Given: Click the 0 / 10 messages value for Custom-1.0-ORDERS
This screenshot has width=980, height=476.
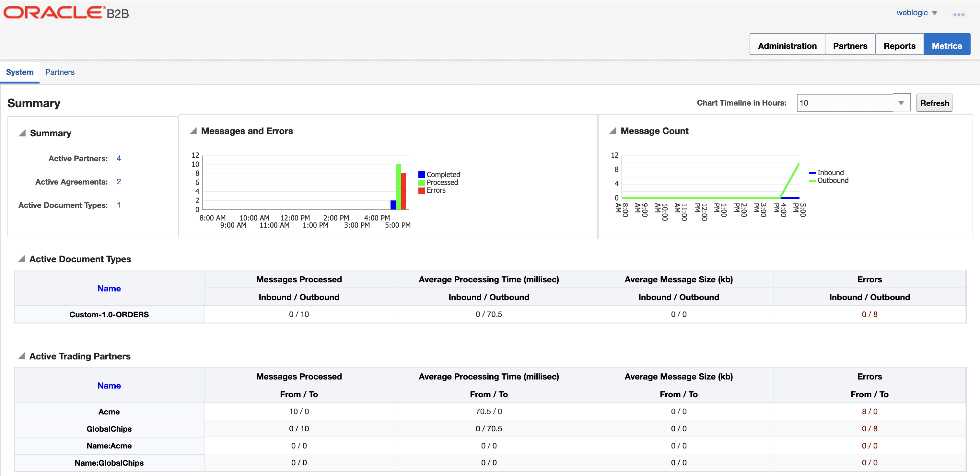Looking at the screenshot, I should tap(299, 314).
